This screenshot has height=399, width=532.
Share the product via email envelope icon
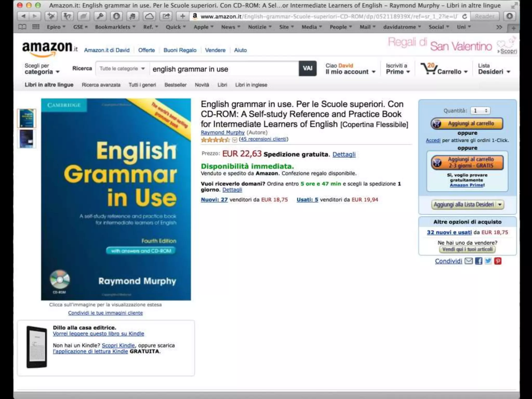click(469, 261)
